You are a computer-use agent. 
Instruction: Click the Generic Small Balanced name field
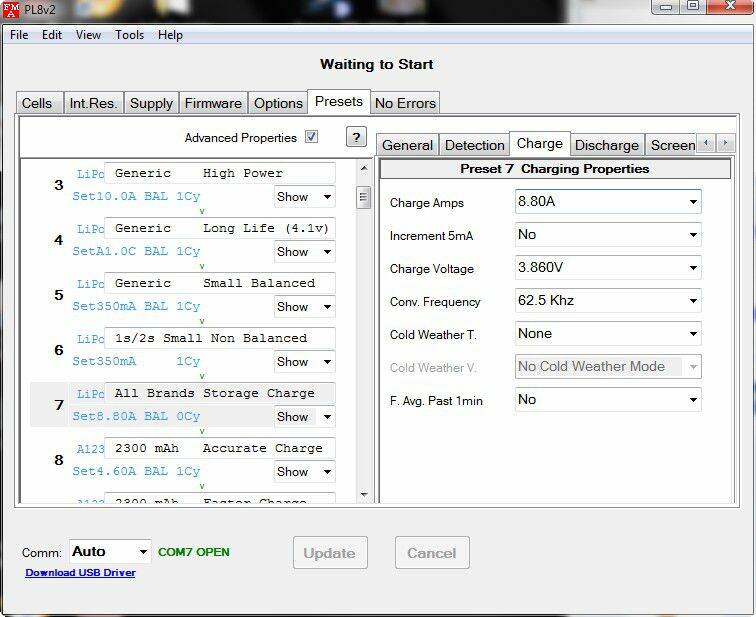[x=219, y=283]
